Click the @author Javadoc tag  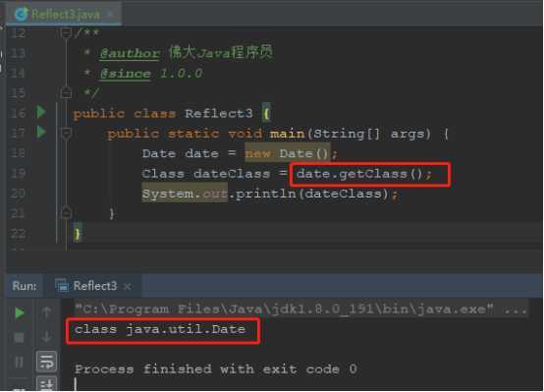click(x=130, y=53)
